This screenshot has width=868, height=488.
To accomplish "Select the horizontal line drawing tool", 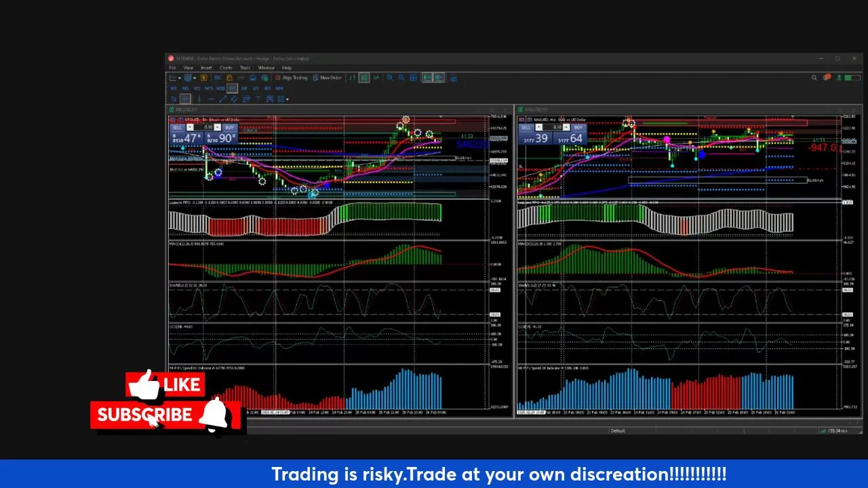I will click(x=211, y=99).
